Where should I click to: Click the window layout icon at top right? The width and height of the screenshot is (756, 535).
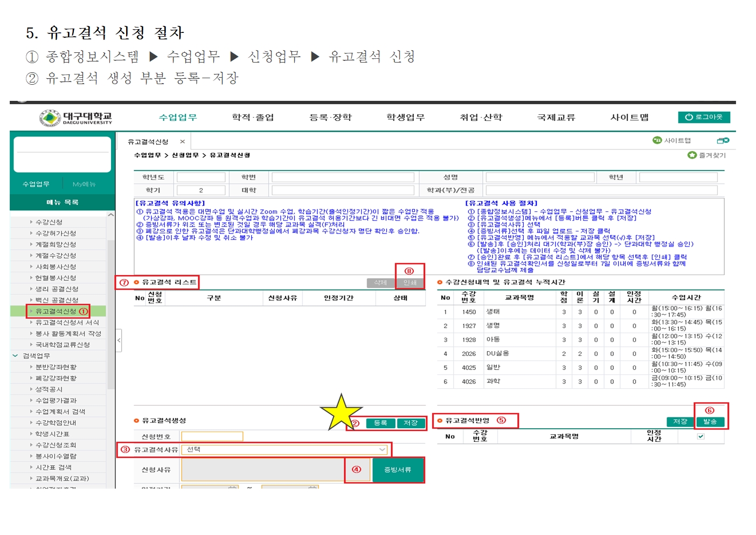[723, 141]
